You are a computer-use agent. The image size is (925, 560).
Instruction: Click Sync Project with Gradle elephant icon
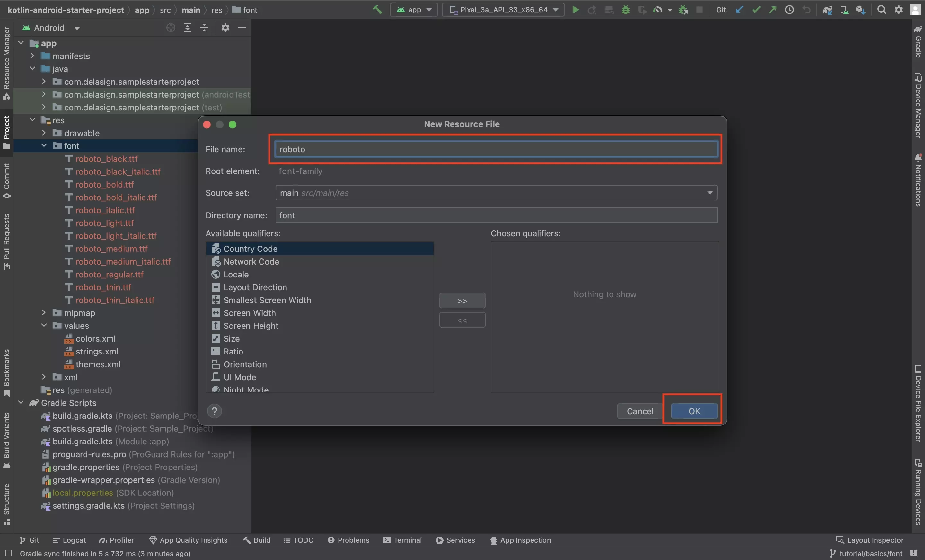827,10
